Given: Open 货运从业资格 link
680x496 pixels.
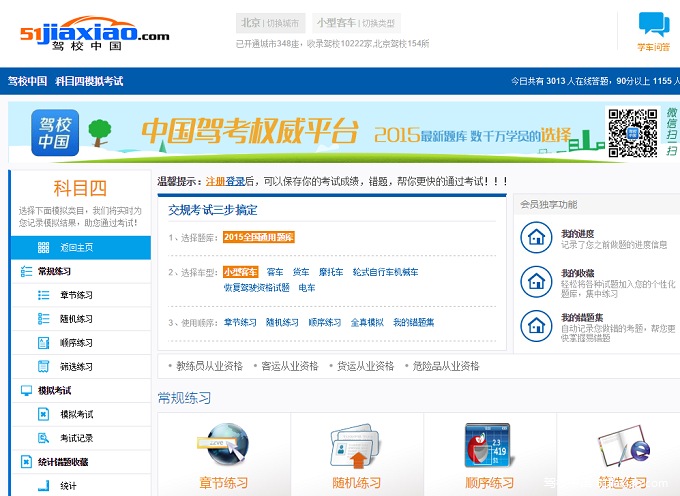Looking at the screenshot, I should click(x=366, y=366).
